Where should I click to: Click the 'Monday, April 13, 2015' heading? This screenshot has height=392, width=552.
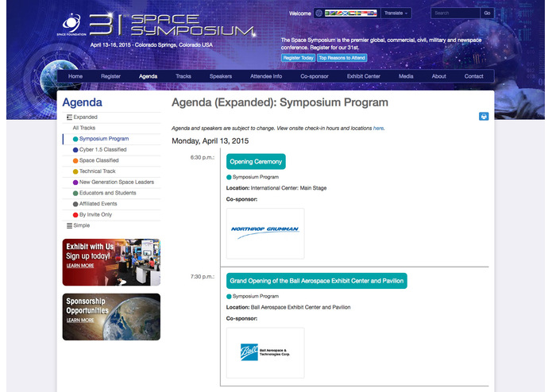(210, 141)
